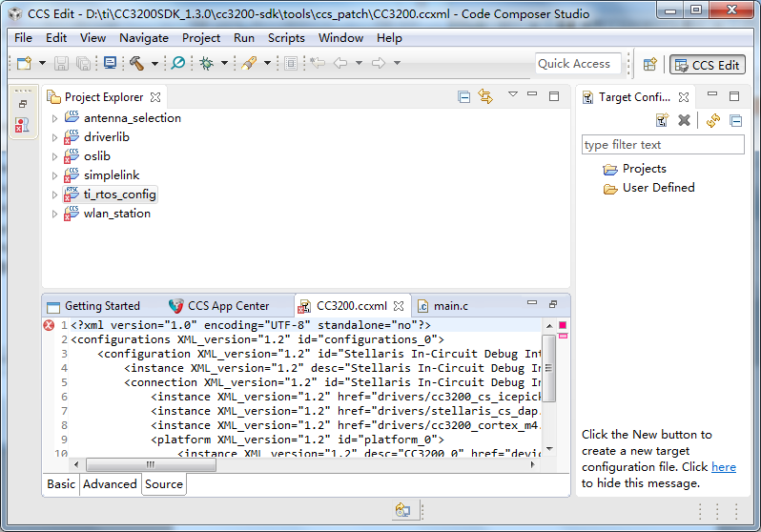Click the green Debug bug icon

(207, 63)
